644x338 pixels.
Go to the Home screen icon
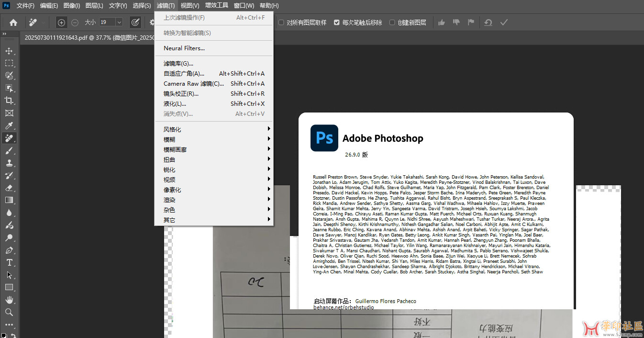point(13,22)
